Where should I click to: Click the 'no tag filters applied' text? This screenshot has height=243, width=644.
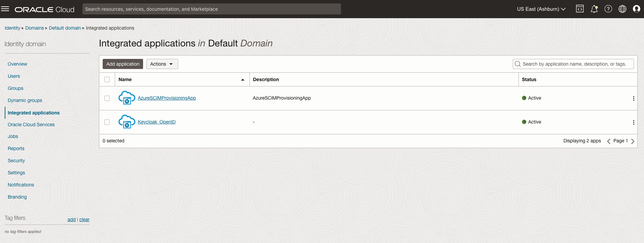[23, 232]
